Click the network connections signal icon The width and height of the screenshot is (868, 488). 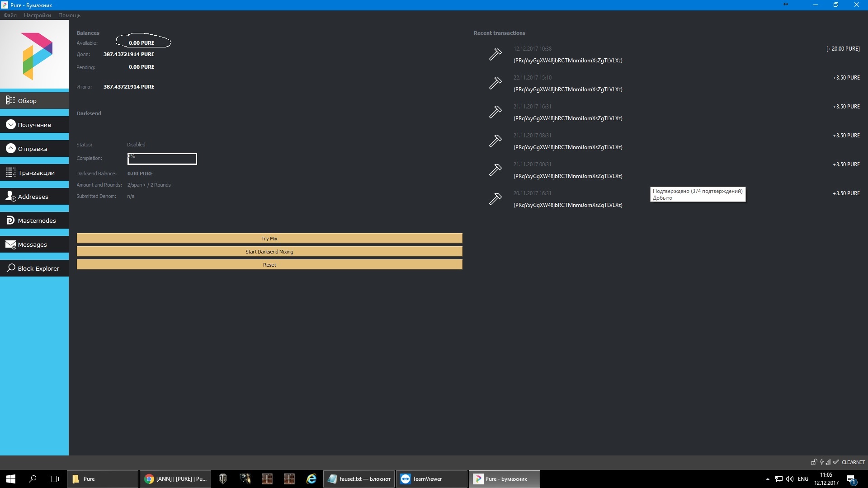tap(828, 462)
